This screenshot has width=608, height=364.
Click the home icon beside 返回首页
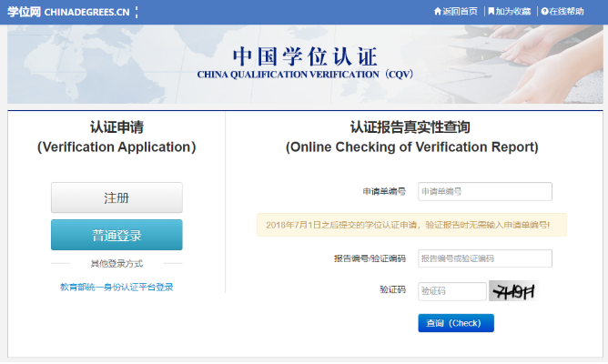click(438, 12)
